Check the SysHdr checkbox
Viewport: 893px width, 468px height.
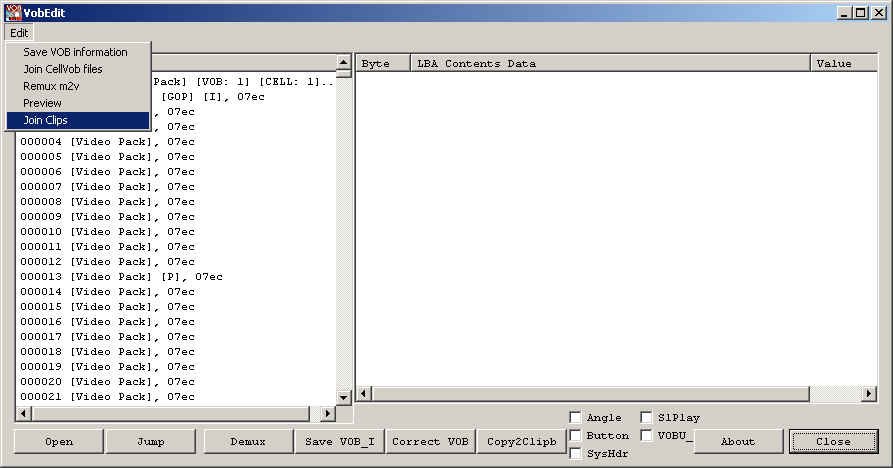coord(576,453)
